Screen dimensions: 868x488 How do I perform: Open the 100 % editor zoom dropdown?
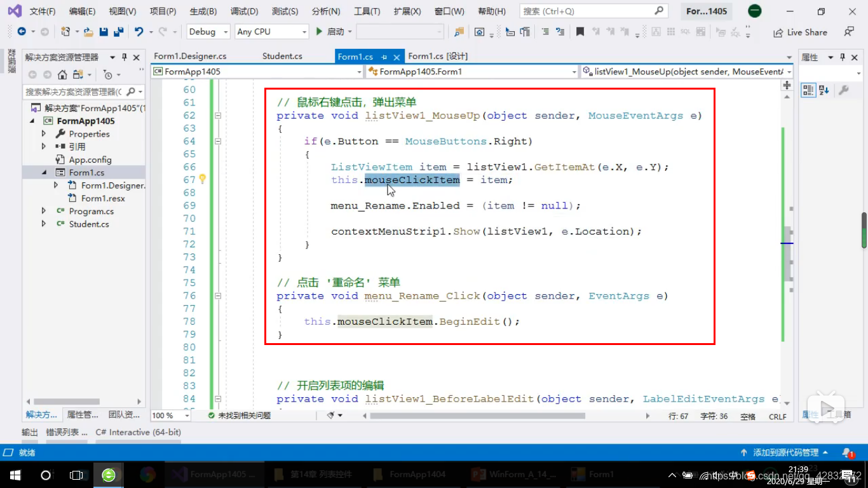coord(170,415)
